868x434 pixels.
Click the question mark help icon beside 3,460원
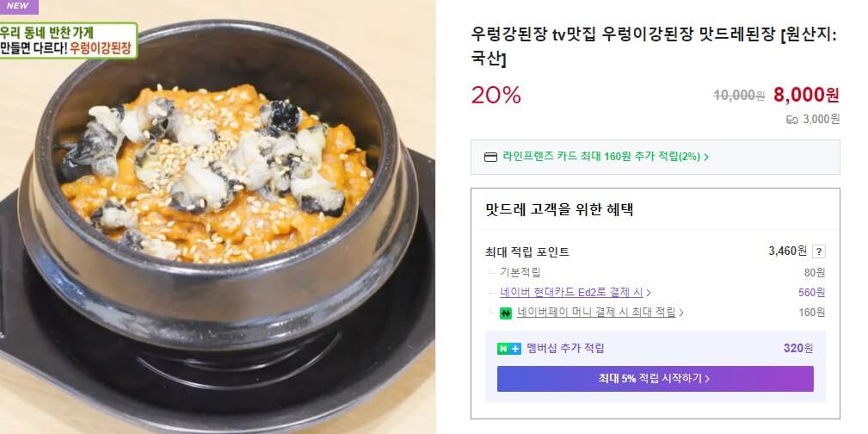pos(819,251)
